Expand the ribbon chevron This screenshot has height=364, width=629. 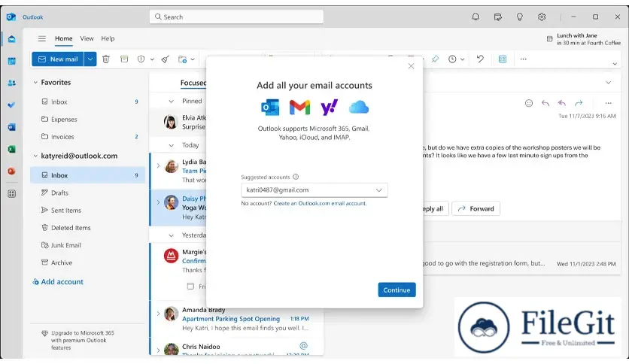click(x=615, y=64)
